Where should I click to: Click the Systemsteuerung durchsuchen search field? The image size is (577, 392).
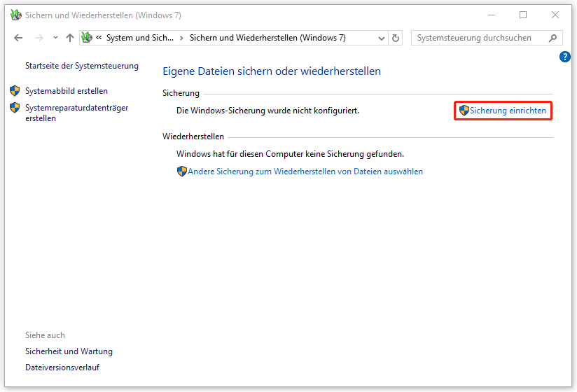click(x=487, y=38)
